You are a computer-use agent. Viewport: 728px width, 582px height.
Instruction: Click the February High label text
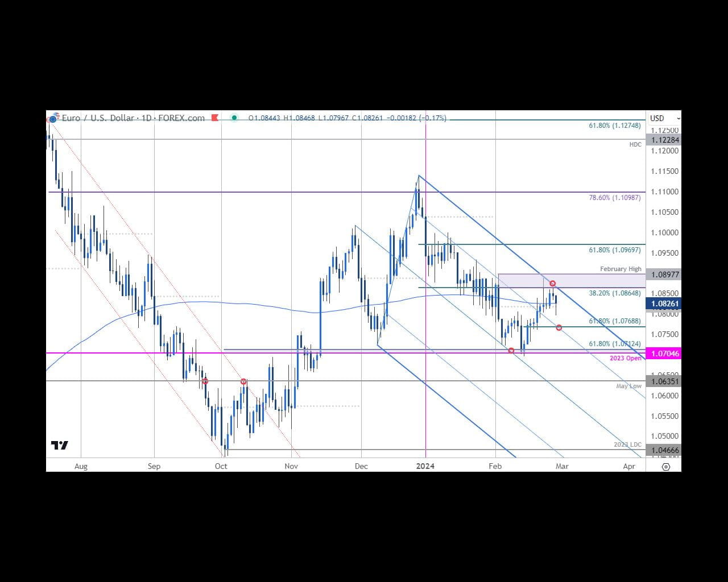tap(621, 269)
